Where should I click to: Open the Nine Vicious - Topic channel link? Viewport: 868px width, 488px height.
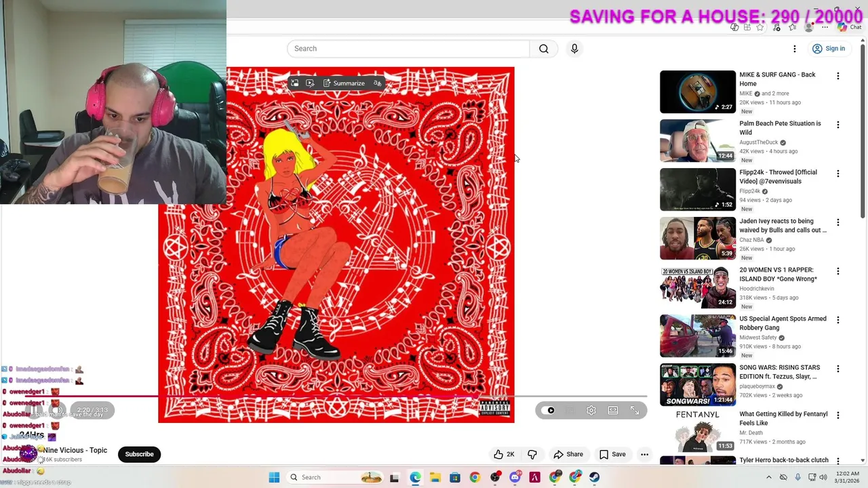[x=75, y=451]
